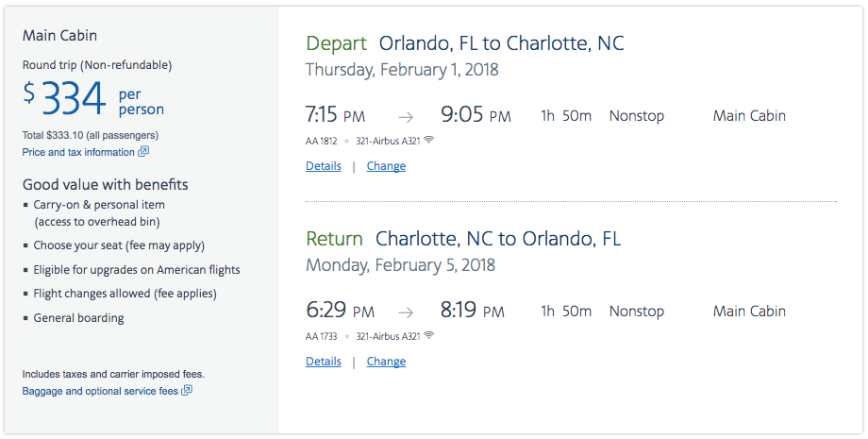Change the return Charlotte to Orlando flight
This screenshot has height=439, width=868.
(386, 362)
